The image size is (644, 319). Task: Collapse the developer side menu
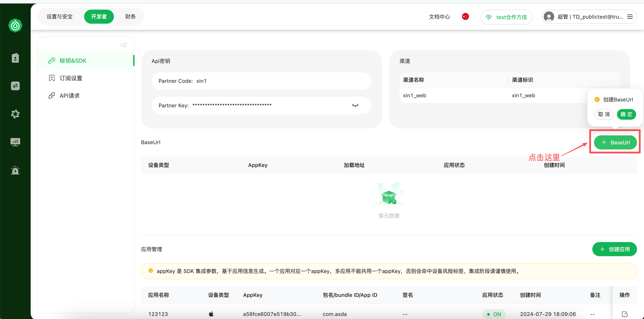(124, 45)
